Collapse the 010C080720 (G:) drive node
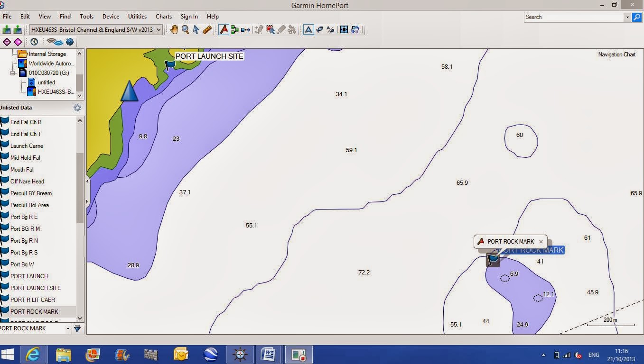Viewport: 644px width, 364px height. click(x=13, y=73)
